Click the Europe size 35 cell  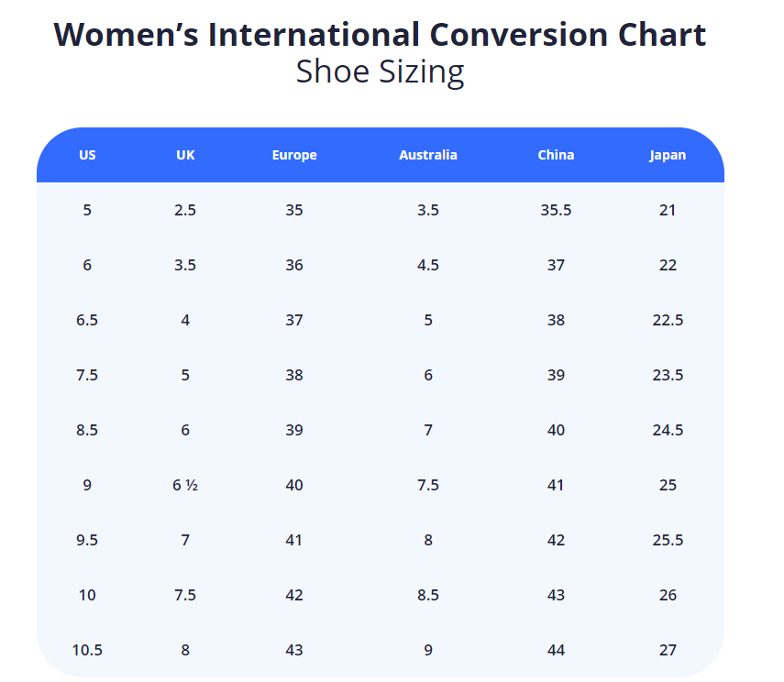[x=294, y=210]
